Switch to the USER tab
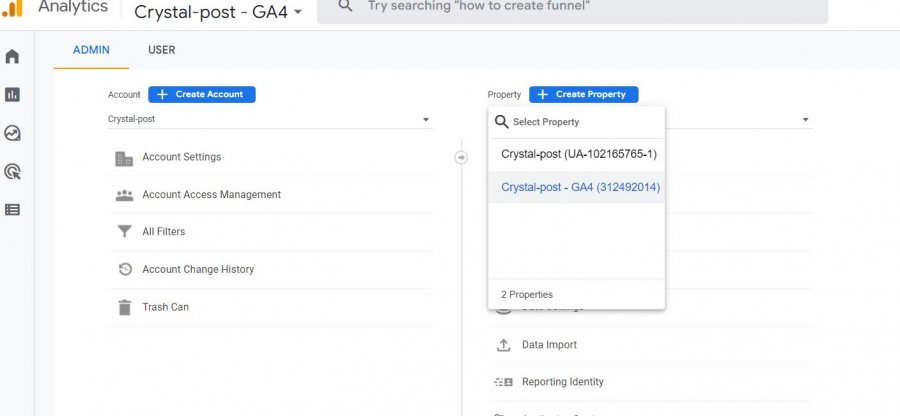The width and height of the screenshot is (900, 416). 162,50
